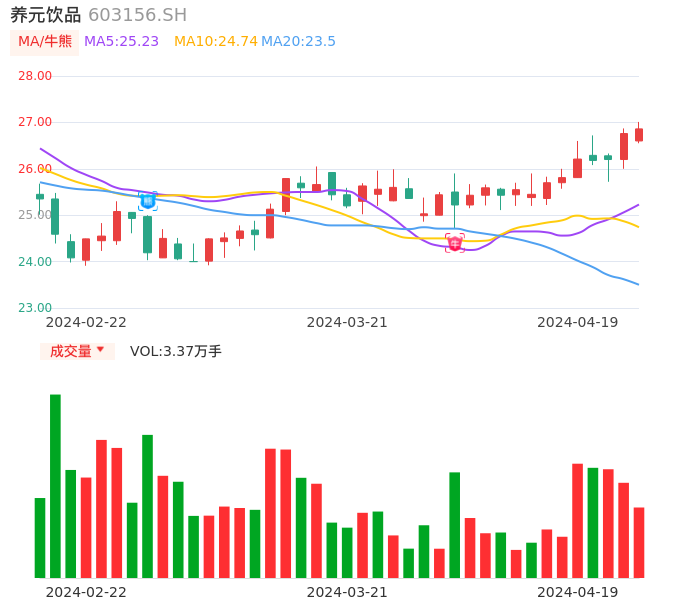This screenshot has height=606, width=686.
Task: Toggle the MA20 blue line legend
Action: (x=298, y=41)
